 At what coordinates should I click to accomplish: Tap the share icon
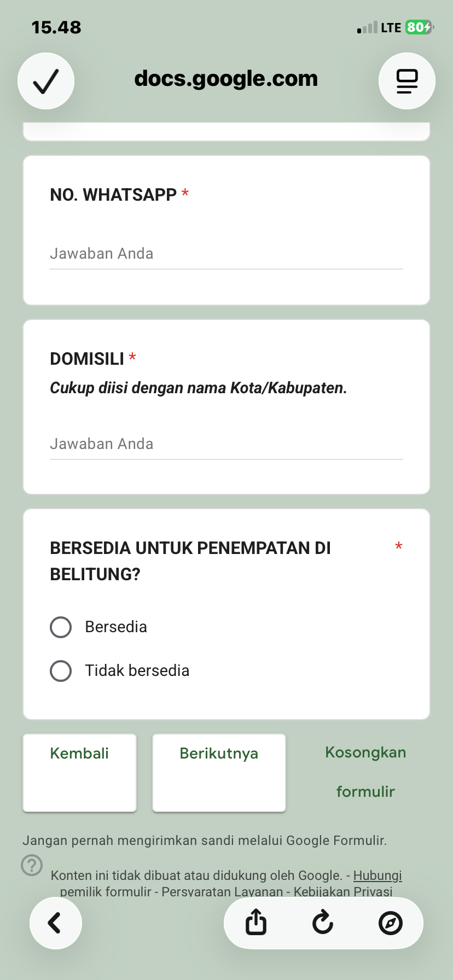click(x=256, y=923)
